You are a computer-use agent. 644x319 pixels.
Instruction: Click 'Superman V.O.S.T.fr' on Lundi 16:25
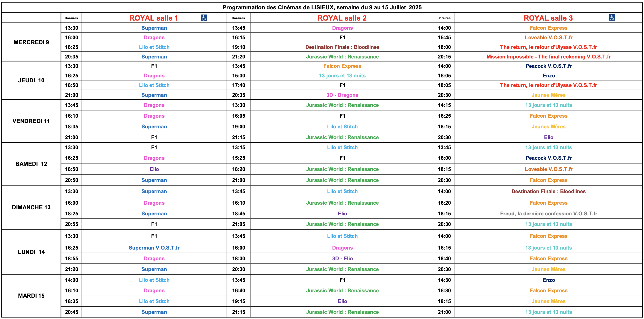[x=154, y=248]
